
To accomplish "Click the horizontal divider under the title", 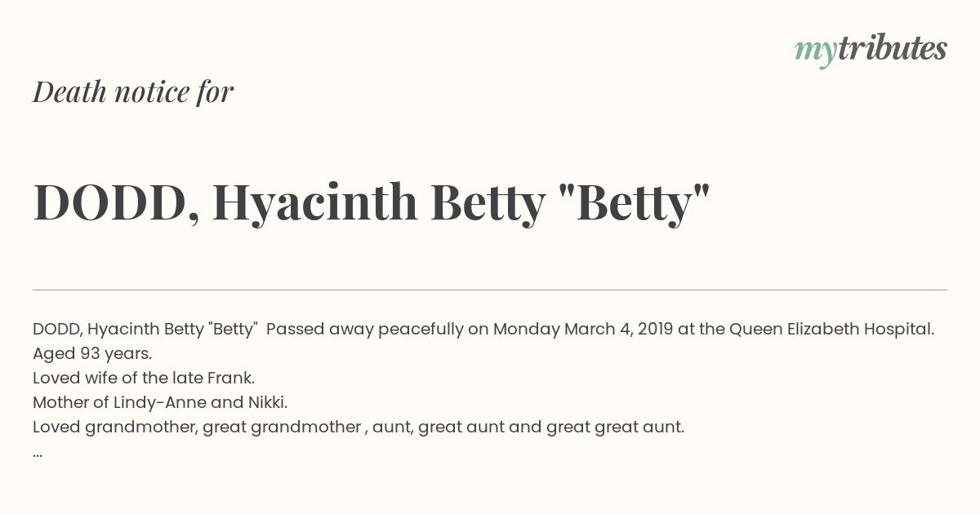I will (490, 290).
